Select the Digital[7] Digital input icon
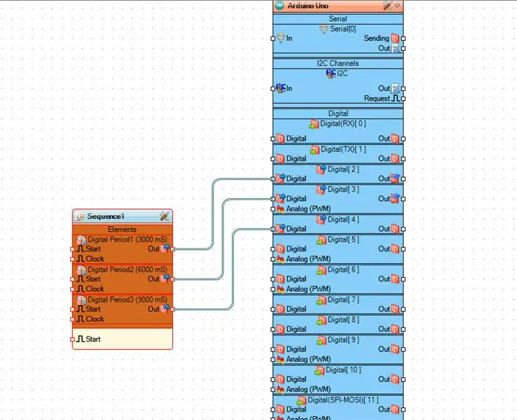 [280, 309]
